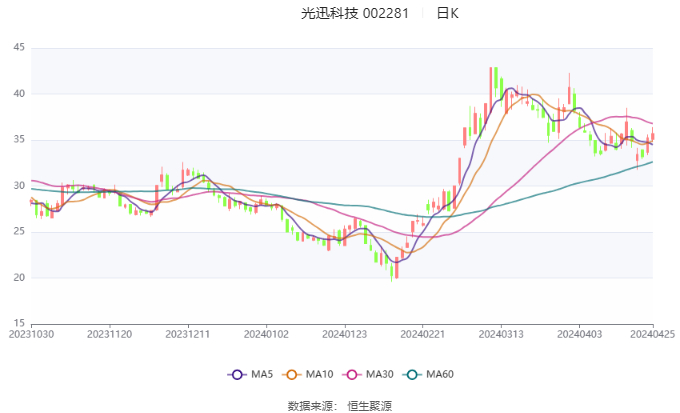Select the 日K chart type label
Viewport: 680px width, 413px height.
[x=447, y=14]
